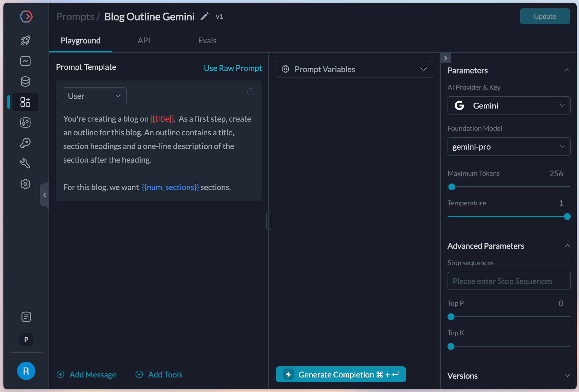The image size is (579, 392).
Task: Click the key icon in sidebar
Action: tap(25, 143)
